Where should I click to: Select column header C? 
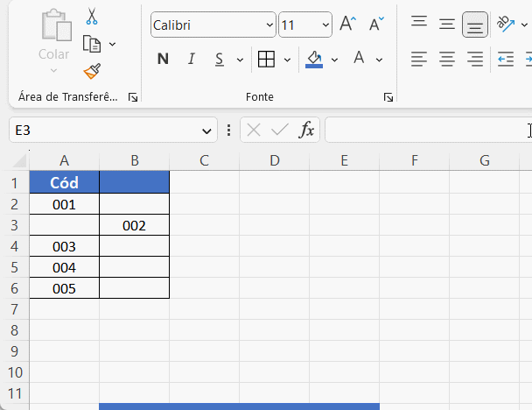pyautogui.click(x=204, y=160)
